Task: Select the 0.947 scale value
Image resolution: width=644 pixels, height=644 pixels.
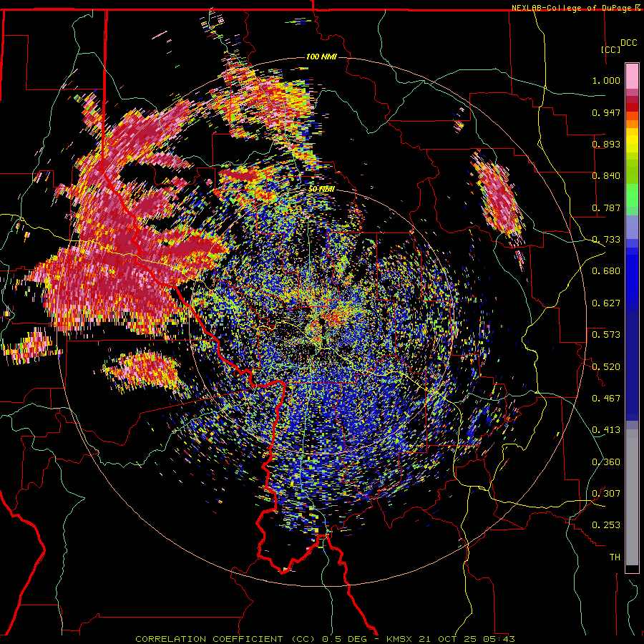Action: click(x=606, y=112)
